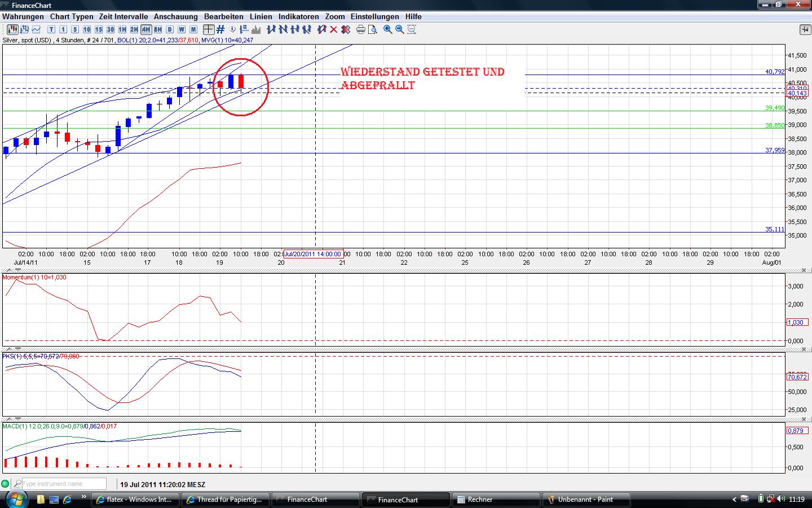The height and width of the screenshot is (508, 812).
Task: Open Internet Explorer from quick launch
Action: (x=68, y=500)
